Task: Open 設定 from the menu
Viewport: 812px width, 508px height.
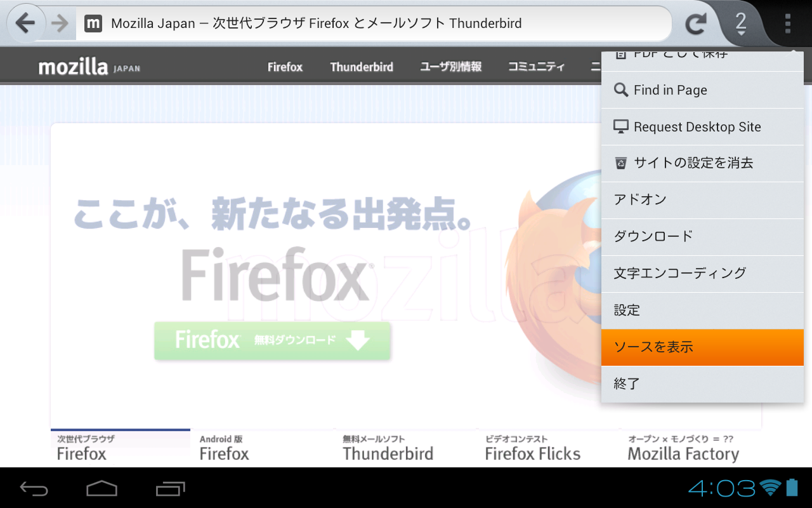Action: coord(702,311)
